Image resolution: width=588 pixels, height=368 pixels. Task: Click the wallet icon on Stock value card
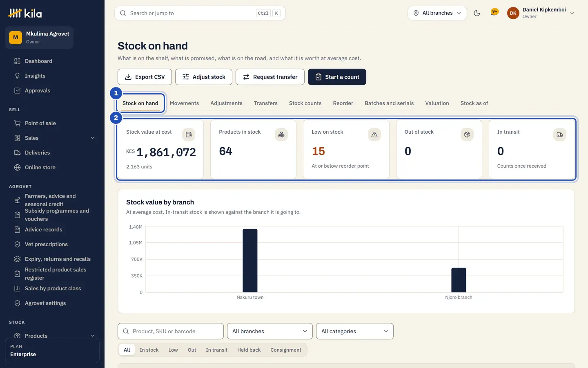189,135
